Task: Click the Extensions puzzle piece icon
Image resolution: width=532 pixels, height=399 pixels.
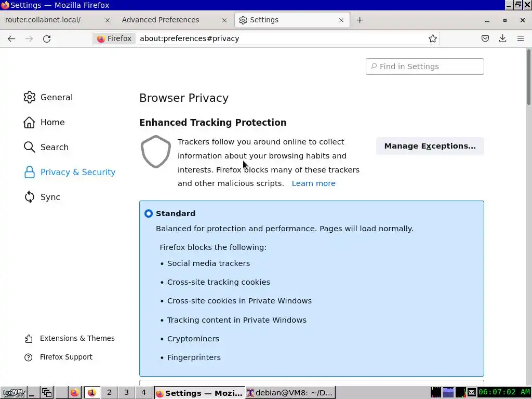Action: pyautogui.click(x=29, y=339)
